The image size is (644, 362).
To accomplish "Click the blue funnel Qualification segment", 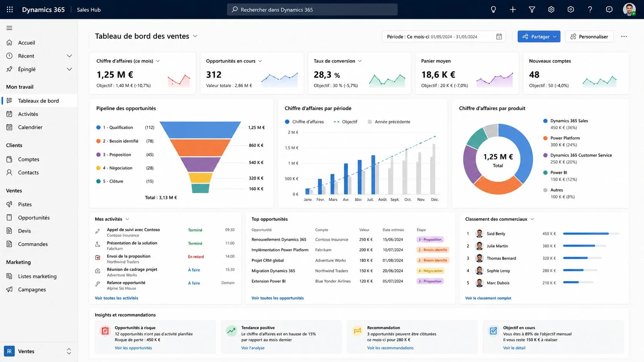I will pos(200,130).
